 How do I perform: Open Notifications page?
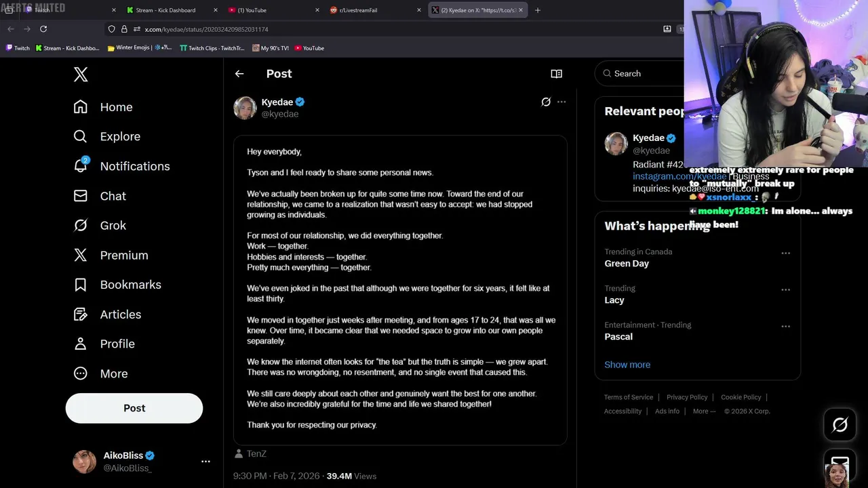pos(122,166)
